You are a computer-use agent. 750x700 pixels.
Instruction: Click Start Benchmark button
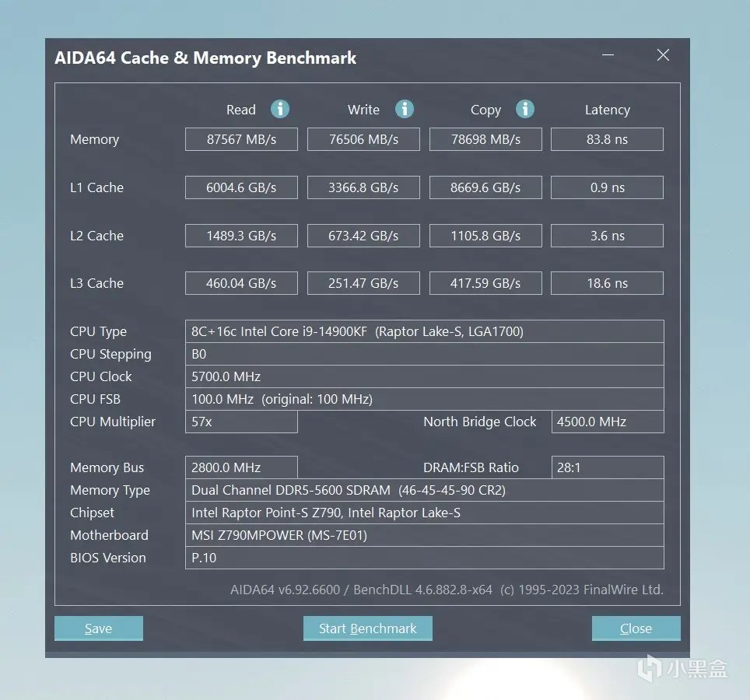[368, 628]
